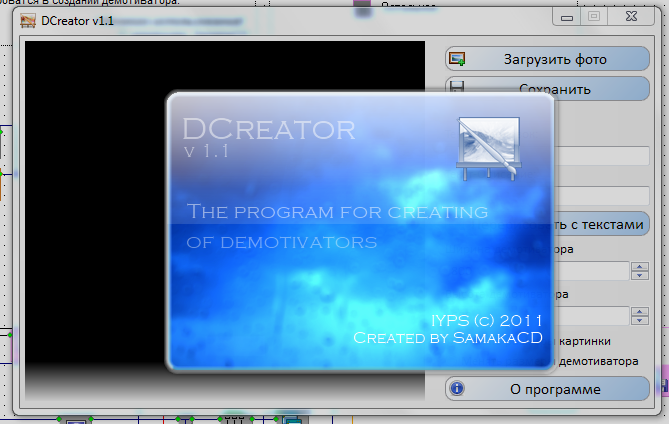This screenshot has width=669, height=424.
Task: Click the 'Created by SamakaCD' splash text
Action: (447, 338)
